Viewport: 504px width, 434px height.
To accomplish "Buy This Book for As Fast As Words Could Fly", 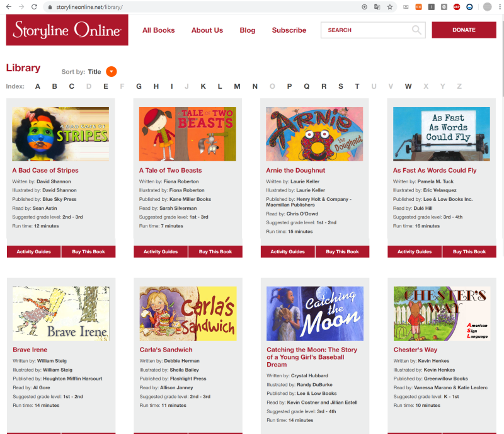I will 469,252.
